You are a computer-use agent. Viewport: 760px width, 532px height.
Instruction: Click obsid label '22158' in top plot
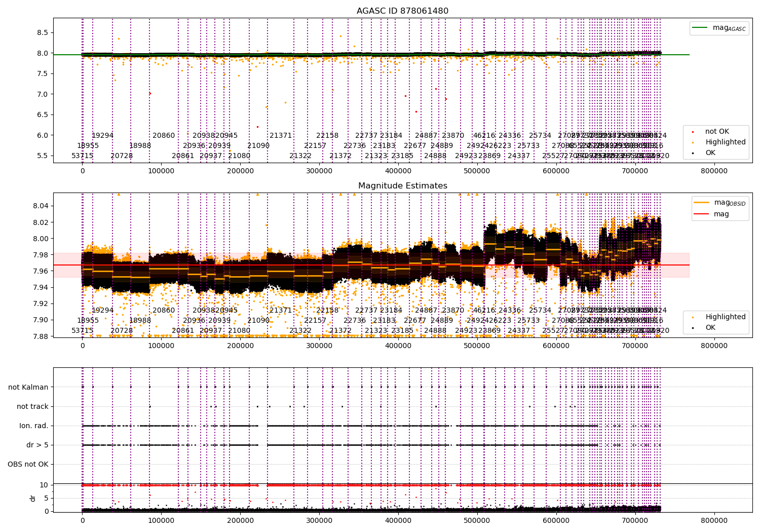click(x=327, y=135)
